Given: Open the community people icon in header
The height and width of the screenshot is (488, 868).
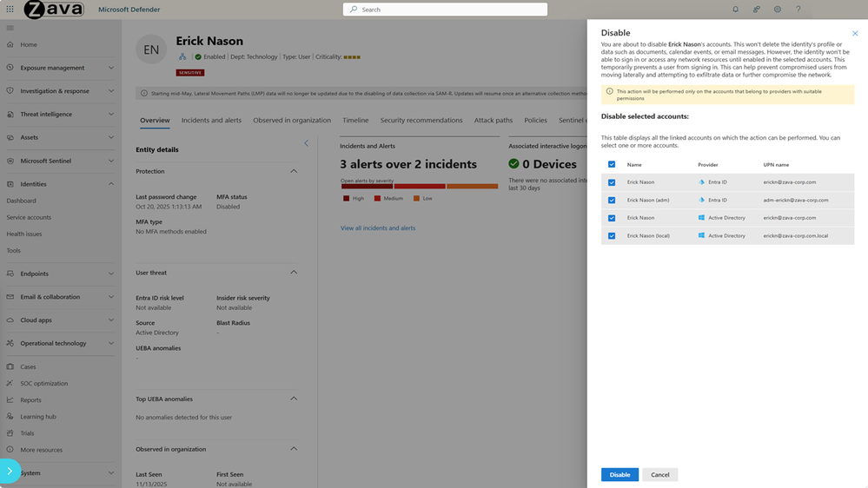Looking at the screenshot, I should click(x=757, y=10).
